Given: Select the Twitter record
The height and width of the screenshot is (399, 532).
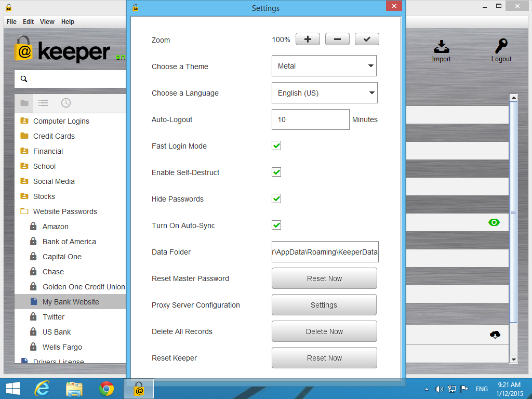Looking at the screenshot, I should [54, 317].
